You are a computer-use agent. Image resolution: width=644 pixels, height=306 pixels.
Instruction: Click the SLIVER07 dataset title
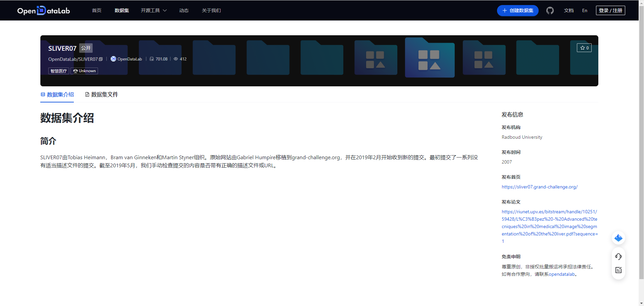click(62, 48)
